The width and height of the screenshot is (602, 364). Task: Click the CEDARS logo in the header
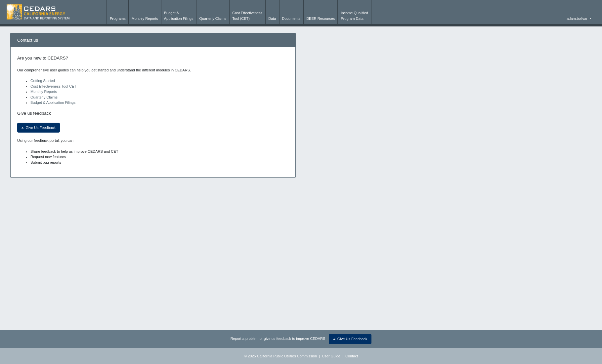pos(38,12)
